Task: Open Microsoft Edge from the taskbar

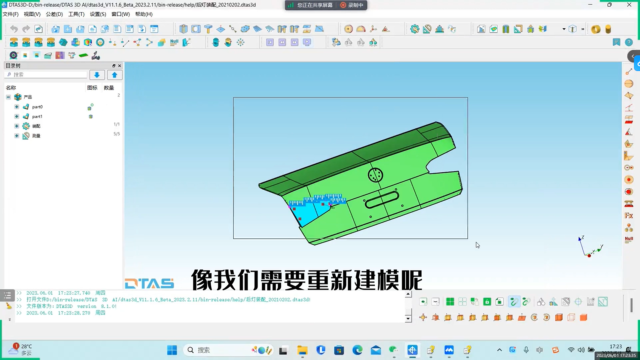Action: click(x=358, y=350)
